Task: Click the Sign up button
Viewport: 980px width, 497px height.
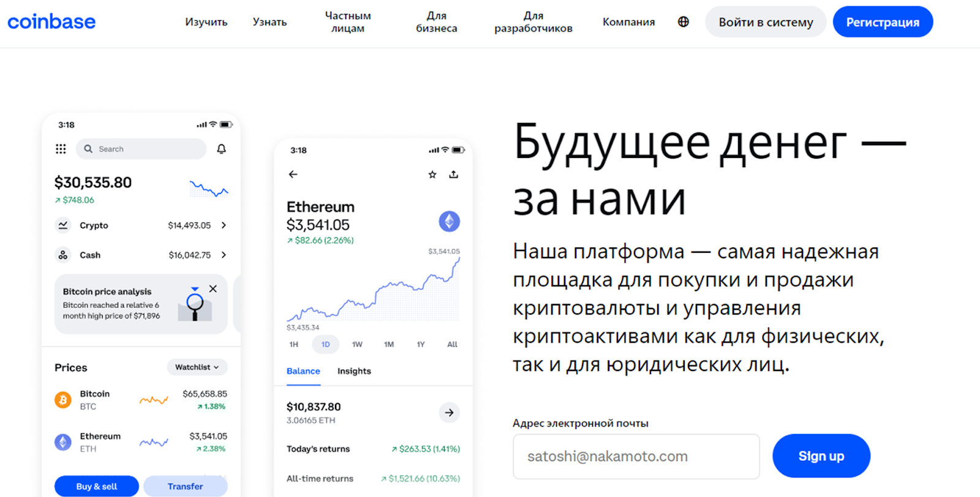Action: click(821, 456)
